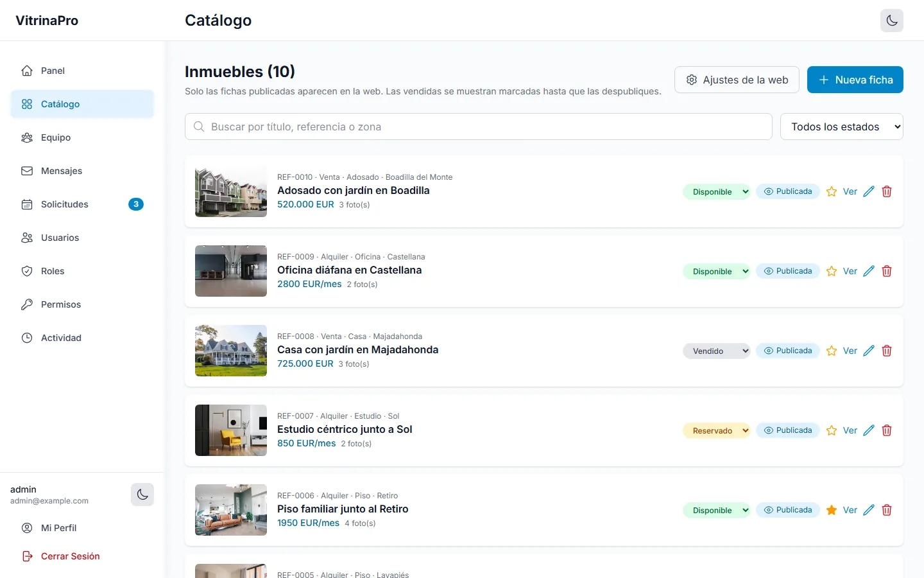Edit the Adosado con jardín en Boadilla listing
The height and width of the screenshot is (578, 924).
(869, 191)
